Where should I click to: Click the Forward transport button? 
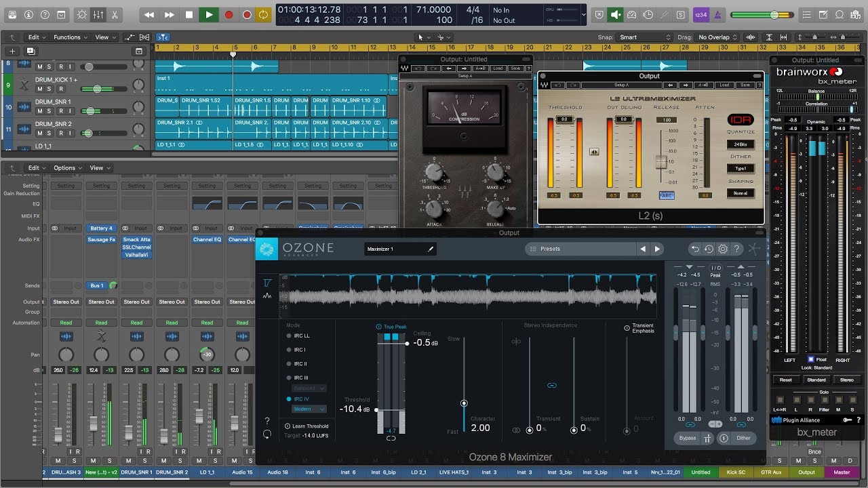pyautogui.click(x=169, y=14)
